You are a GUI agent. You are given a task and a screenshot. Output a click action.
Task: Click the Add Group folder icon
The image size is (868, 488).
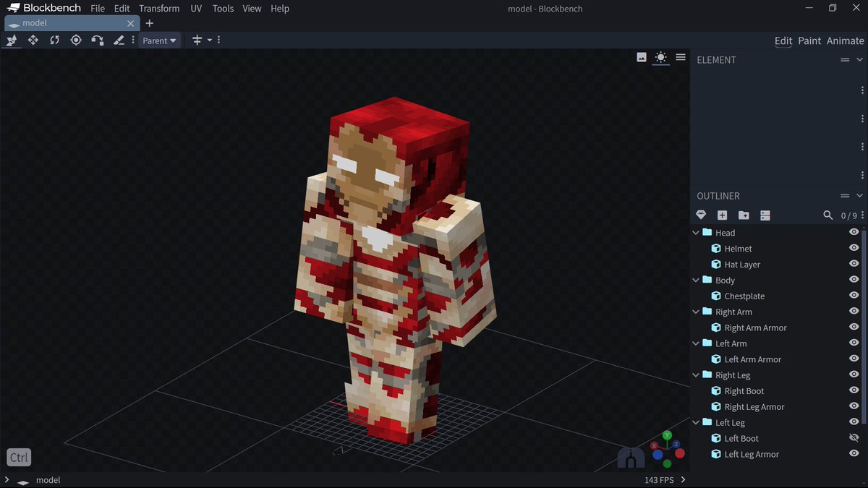[x=744, y=215]
